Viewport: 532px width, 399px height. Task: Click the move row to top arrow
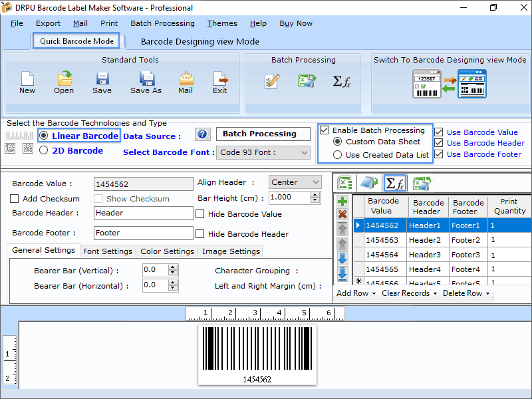[x=342, y=229]
